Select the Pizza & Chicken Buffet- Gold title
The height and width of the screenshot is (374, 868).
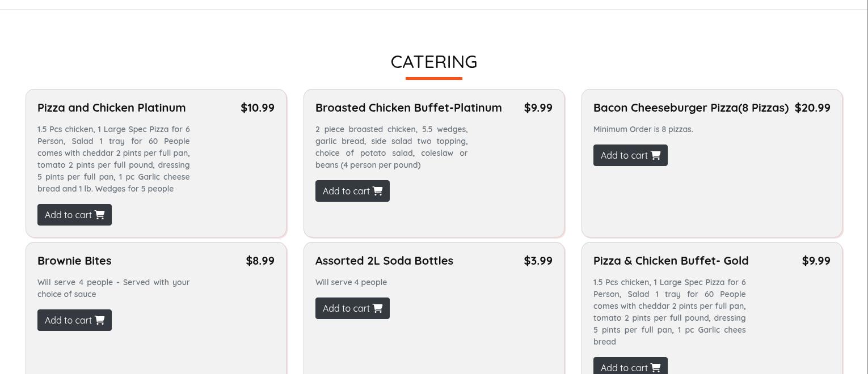[x=671, y=261]
